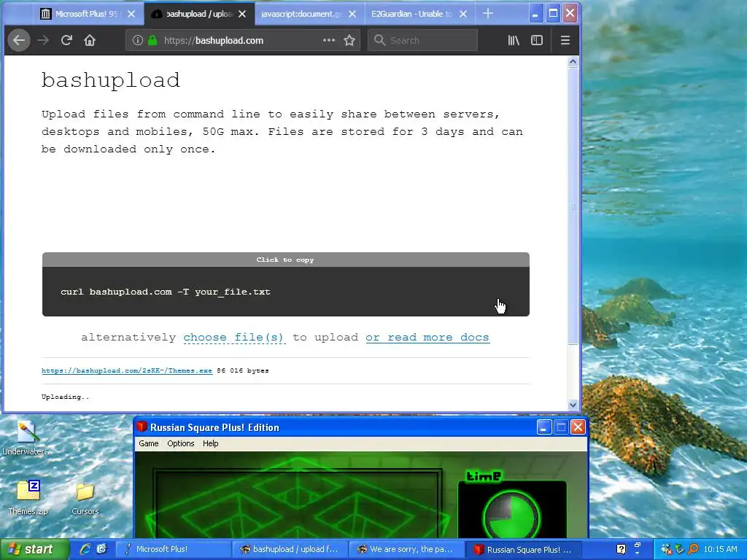
Task: Select the Underwater desktop theme icon
Action: pos(27,438)
